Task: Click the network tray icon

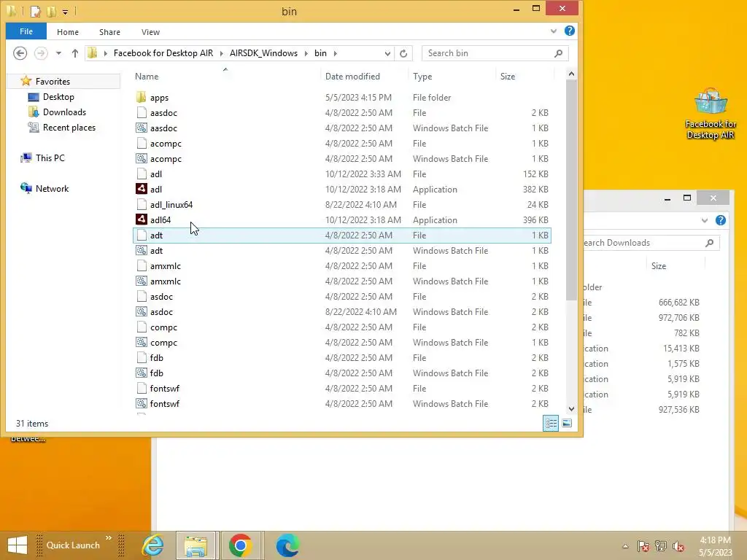Action: pos(661,546)
